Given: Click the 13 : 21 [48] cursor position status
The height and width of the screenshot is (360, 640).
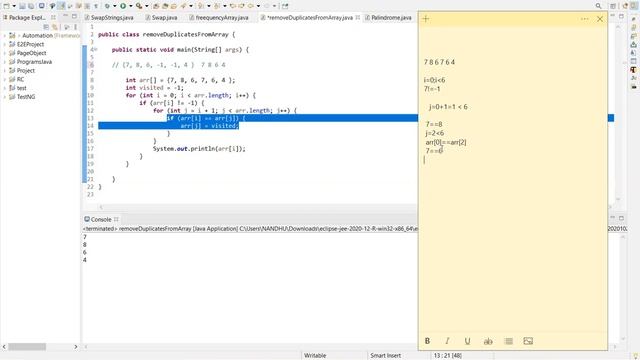Looking at the screenshot, I should (x=448, y=356).
